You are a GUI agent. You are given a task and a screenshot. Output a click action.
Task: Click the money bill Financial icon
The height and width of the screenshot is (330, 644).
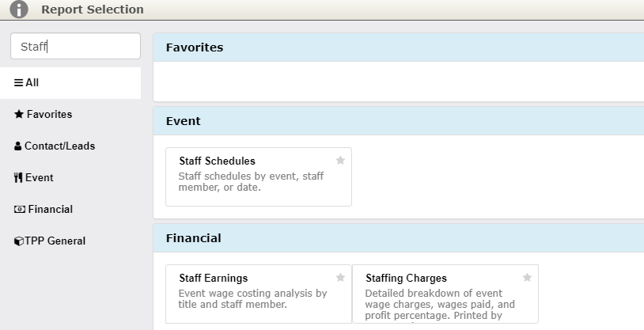[x=19, y=209]
